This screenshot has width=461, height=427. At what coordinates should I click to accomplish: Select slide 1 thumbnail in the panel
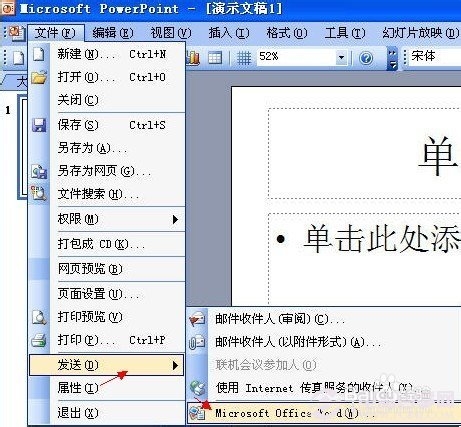pos(22,147)
